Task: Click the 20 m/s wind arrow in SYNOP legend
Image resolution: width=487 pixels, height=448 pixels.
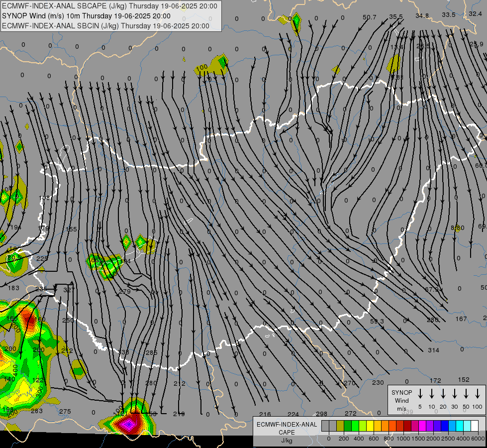Action: [443, 394]
